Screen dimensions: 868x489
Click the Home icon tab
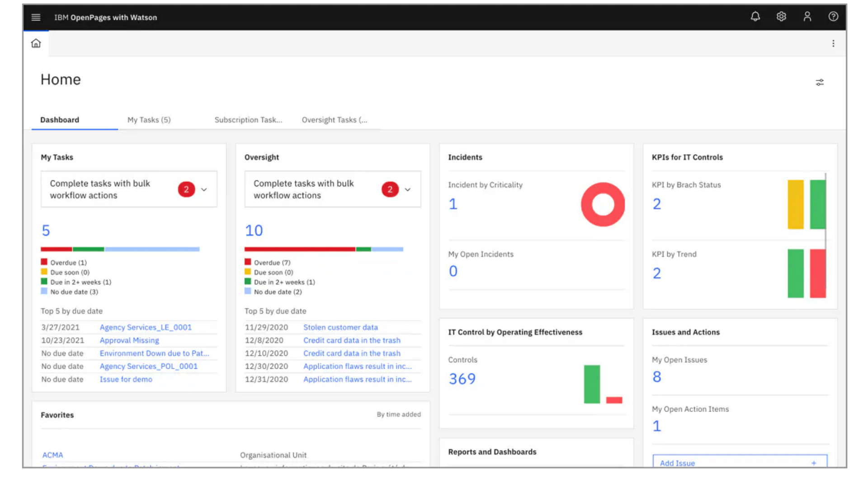coord(36,43)
